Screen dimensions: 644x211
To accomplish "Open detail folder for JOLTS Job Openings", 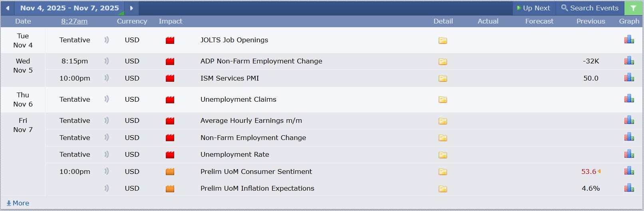I will click(x=443, y=40).
